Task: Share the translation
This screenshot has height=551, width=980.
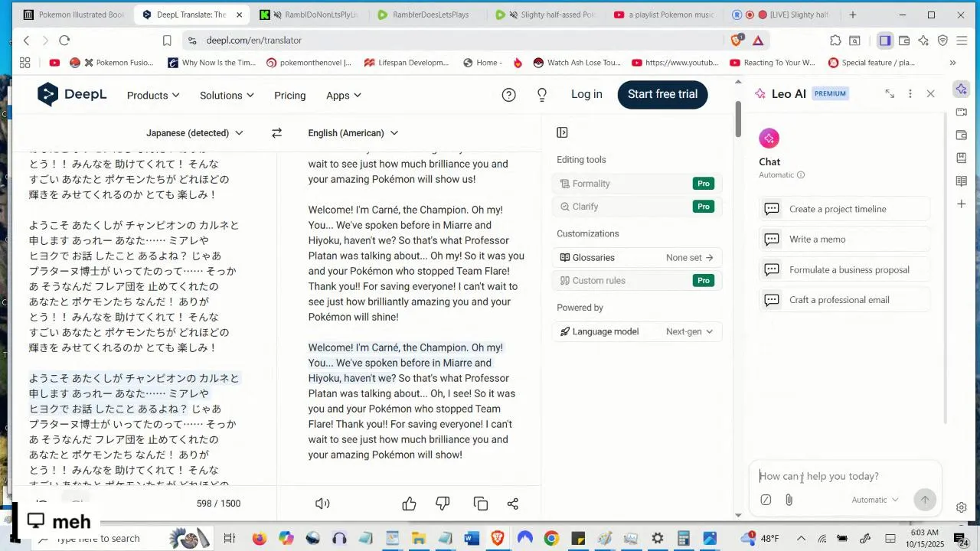Action: click(x=513, y=504)
